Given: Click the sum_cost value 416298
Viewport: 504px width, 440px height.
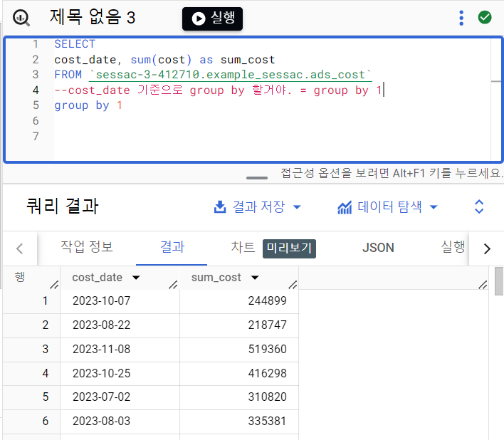Looking at the screenshot, I should pyautogui.click(x=267, y=373).
